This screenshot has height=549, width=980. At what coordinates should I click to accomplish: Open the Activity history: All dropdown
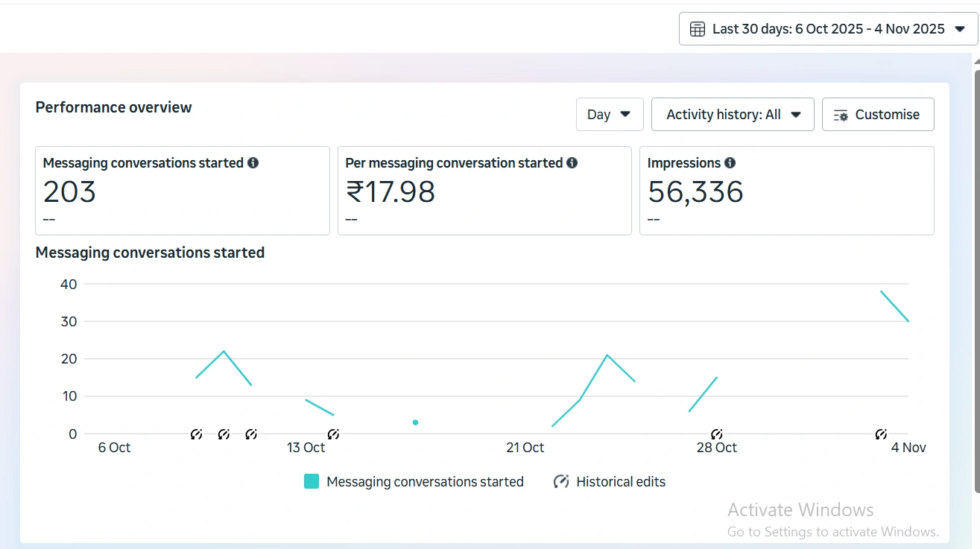tap(732, 114)
